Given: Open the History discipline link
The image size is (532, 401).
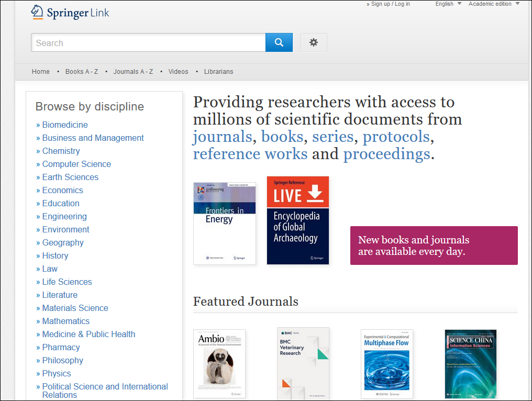Looking at the screenshot, I should coord(55,256).
